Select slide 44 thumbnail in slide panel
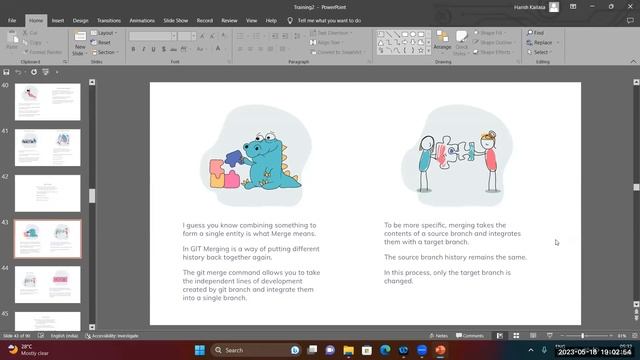This screenshot has width=640, height=360. [x=48, y=284]
